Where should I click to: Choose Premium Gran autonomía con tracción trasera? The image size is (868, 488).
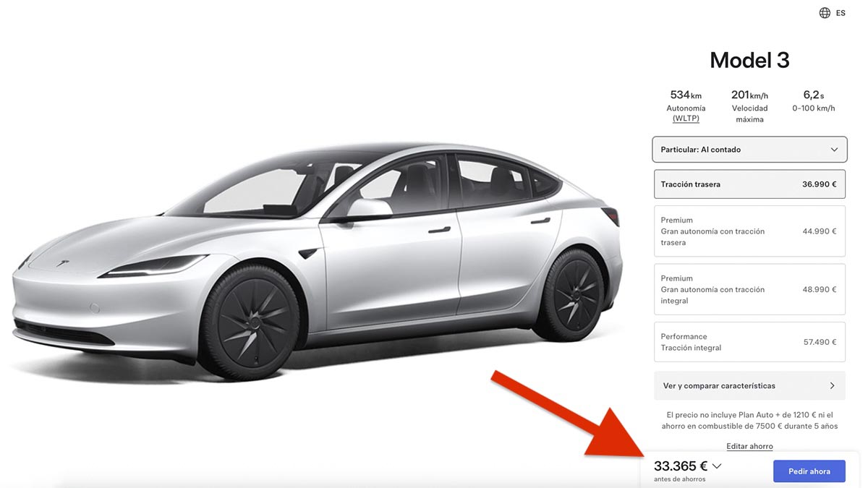click(749, 231)
